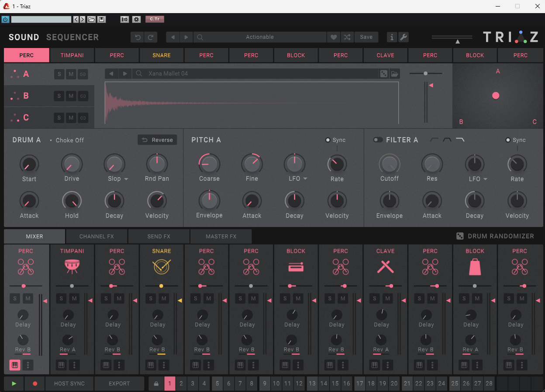Viewport: 545px width, 392px height.
Task: Select the low-pass filter shape icon
Action: (460, 140)
